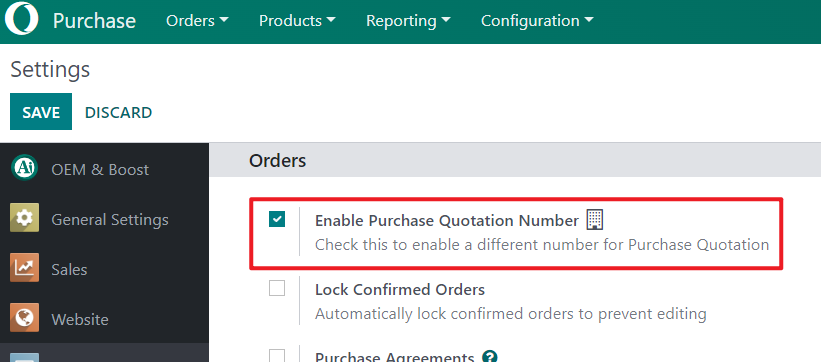Open the Configuration menu

click(x=537, y=21)
